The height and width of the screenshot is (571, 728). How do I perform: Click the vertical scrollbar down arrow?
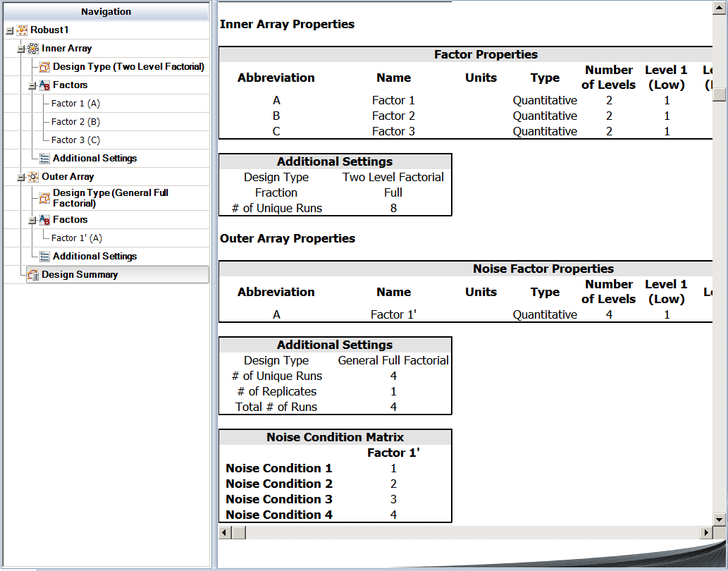[719, 520]
